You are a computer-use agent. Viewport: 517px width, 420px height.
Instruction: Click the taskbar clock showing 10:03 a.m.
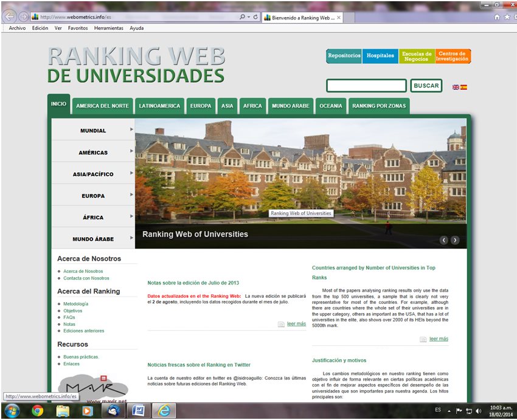tap(501, 411)
